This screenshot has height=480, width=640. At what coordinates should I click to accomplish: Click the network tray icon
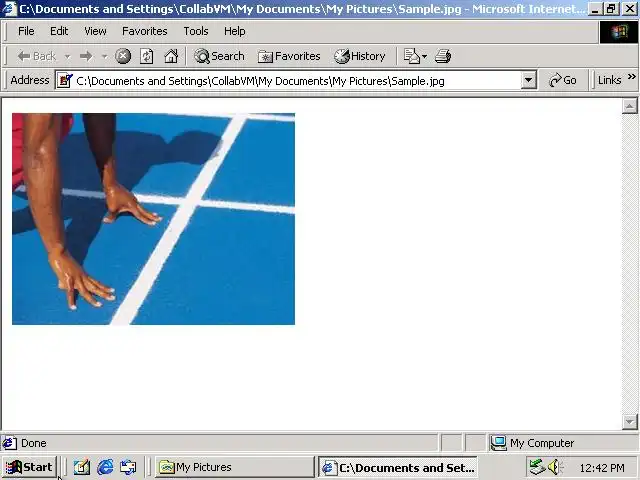point(537,467)
